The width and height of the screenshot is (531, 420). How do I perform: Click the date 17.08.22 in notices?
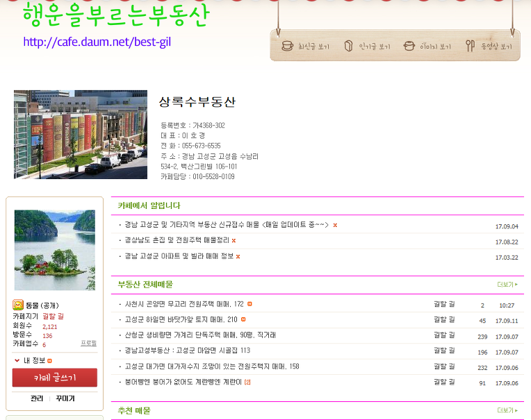click(507, 242)
